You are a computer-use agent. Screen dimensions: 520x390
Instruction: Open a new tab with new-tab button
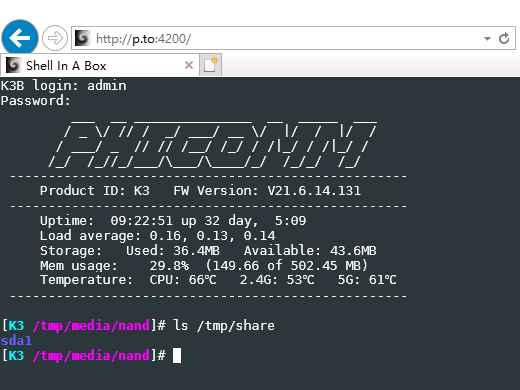[x=211, y=65]
